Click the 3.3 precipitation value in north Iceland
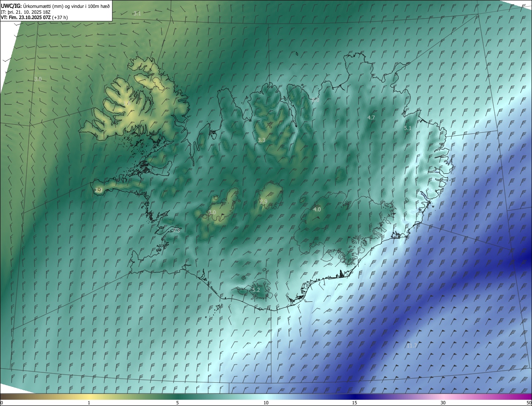This screenshot has width=532, height=406. pos(261,140)
